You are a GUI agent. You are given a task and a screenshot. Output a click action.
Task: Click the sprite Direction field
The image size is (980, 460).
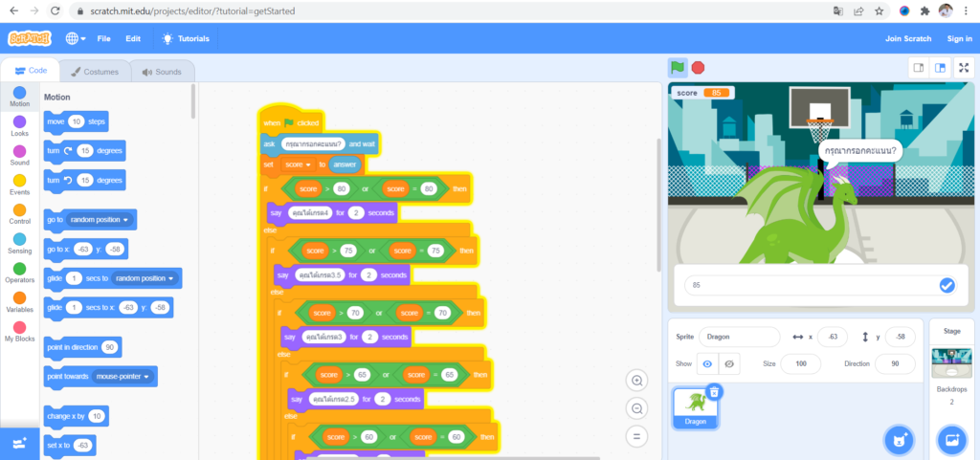click(x=895, y=363)
